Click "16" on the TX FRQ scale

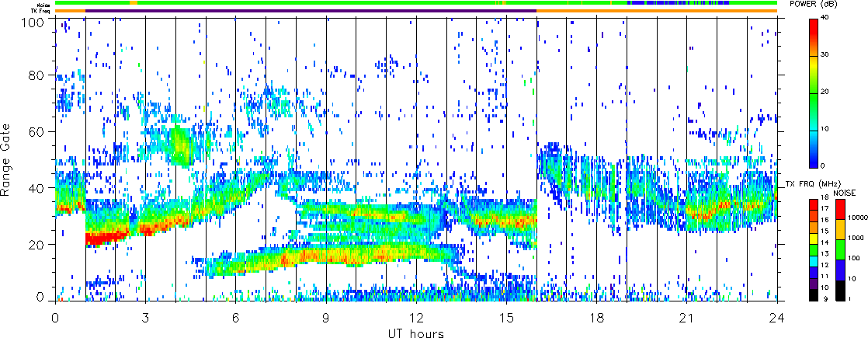(825, 220)
